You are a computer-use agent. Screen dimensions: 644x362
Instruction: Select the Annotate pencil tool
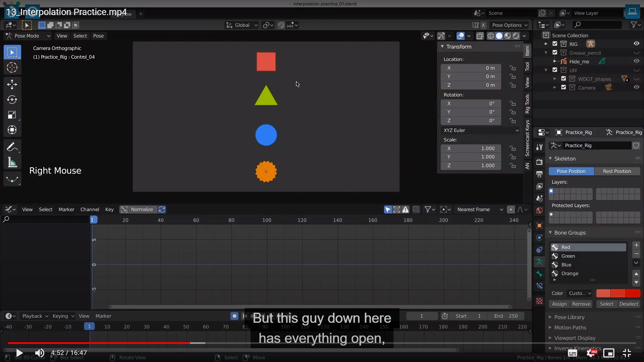(11, 147)
